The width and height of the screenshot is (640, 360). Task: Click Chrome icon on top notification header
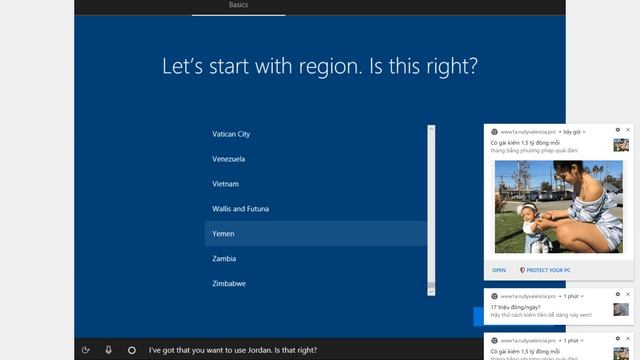pos(494,132)
